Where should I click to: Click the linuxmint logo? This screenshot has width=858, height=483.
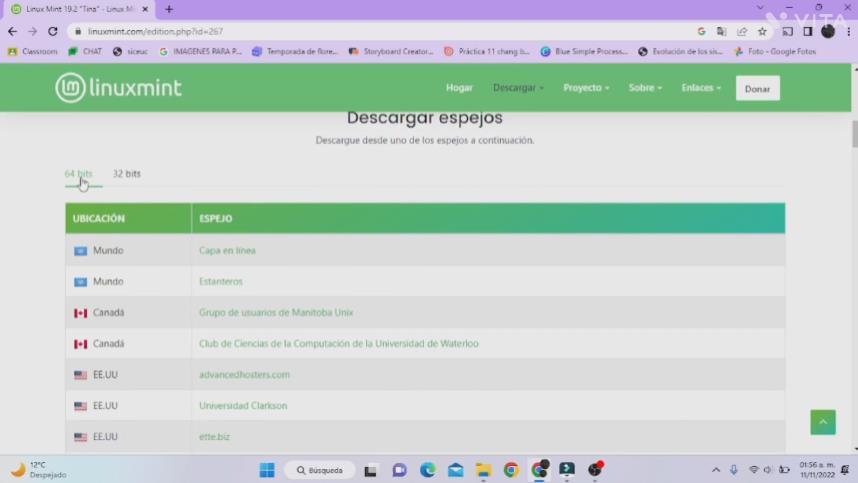118,88
